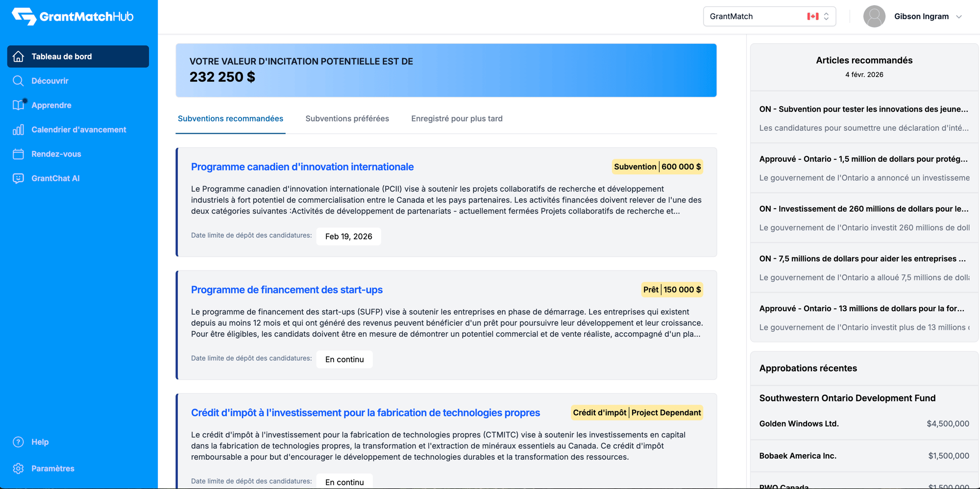Open Programme canadien d'innovation internationale link
This screenshot has height=489, width=980.
pyautogui.click(x=302, y=167)
